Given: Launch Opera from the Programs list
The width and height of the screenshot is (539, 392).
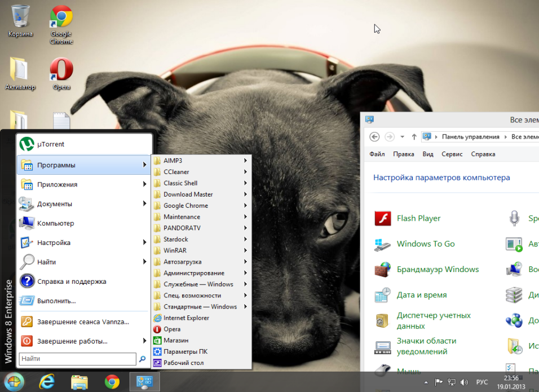Looking at the screenshot, I should pos(201,329).
